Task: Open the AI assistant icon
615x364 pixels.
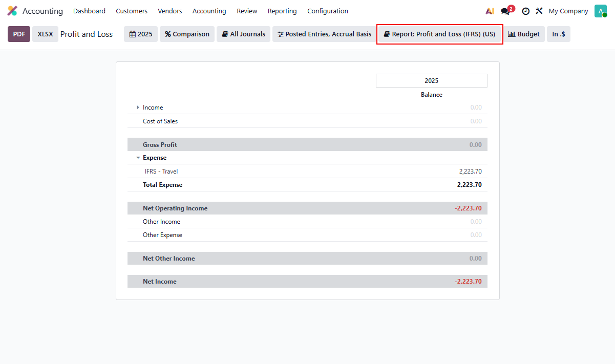Action: [x=490, y=11]
